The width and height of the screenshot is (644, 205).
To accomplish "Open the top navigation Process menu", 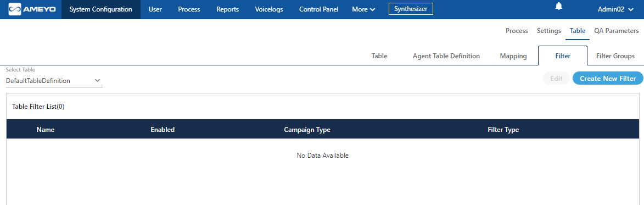I will click(x=189, y=9).
